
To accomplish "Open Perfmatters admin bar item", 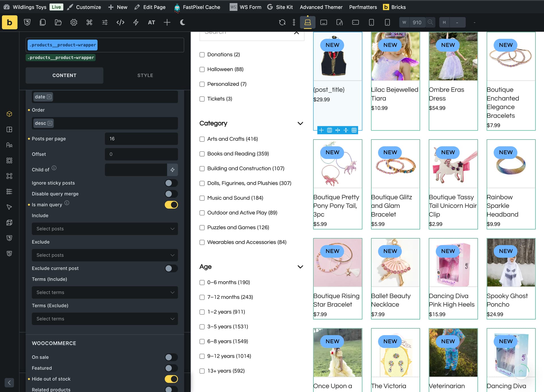I will (x=363, y=7).
